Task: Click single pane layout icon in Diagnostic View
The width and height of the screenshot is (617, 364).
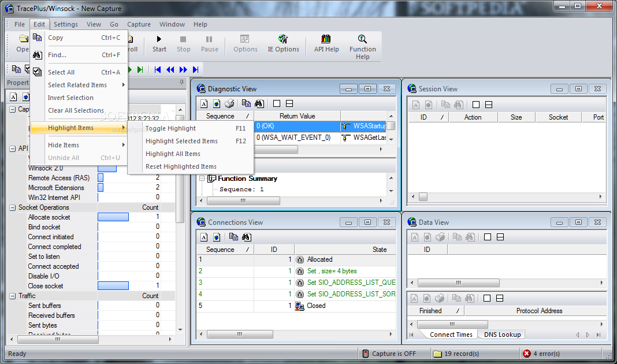Action: pyautogui.click(x=277, y=103)
